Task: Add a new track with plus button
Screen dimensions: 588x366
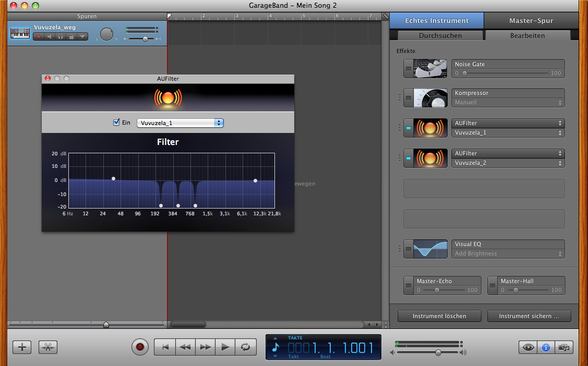Action: pyautogui.click(x=22, y=347)
